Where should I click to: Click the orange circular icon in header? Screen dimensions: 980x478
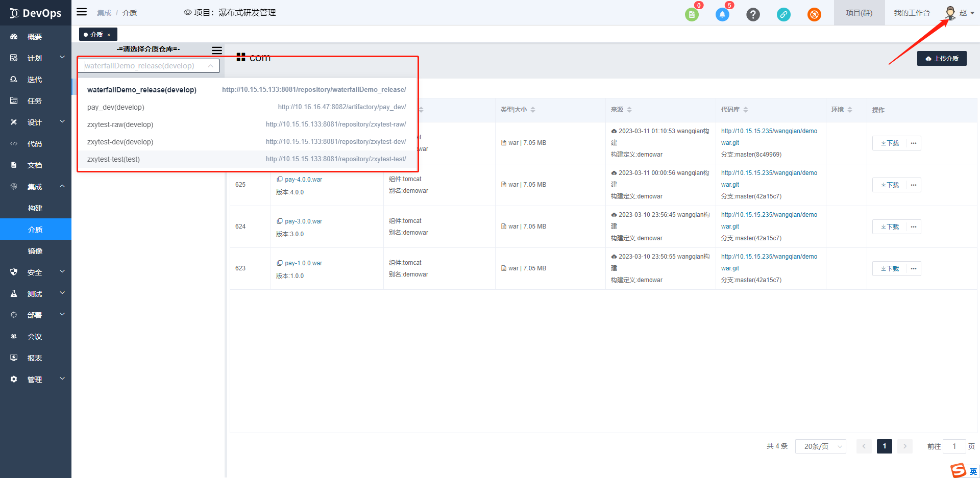tap(814, 14)
